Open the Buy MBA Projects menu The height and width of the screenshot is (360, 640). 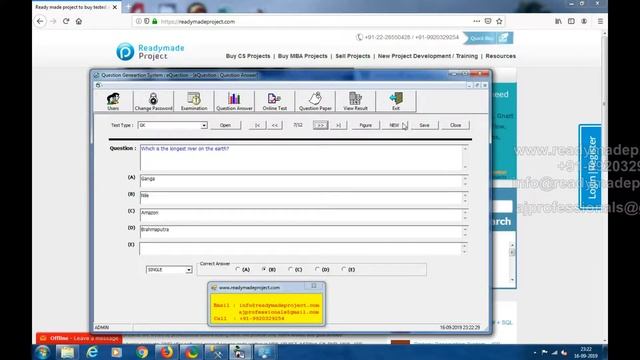click(302, 56)
